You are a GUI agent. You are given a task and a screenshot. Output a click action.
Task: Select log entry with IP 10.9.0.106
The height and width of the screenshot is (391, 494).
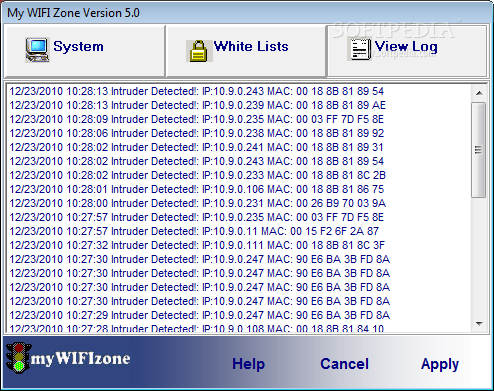[197, 189]
